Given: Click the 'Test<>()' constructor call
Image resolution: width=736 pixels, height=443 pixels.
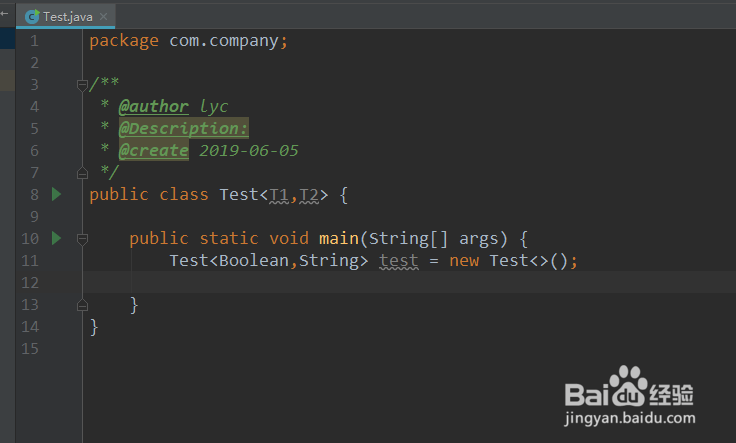Looking at the screenshot, I should click(528, 261).
